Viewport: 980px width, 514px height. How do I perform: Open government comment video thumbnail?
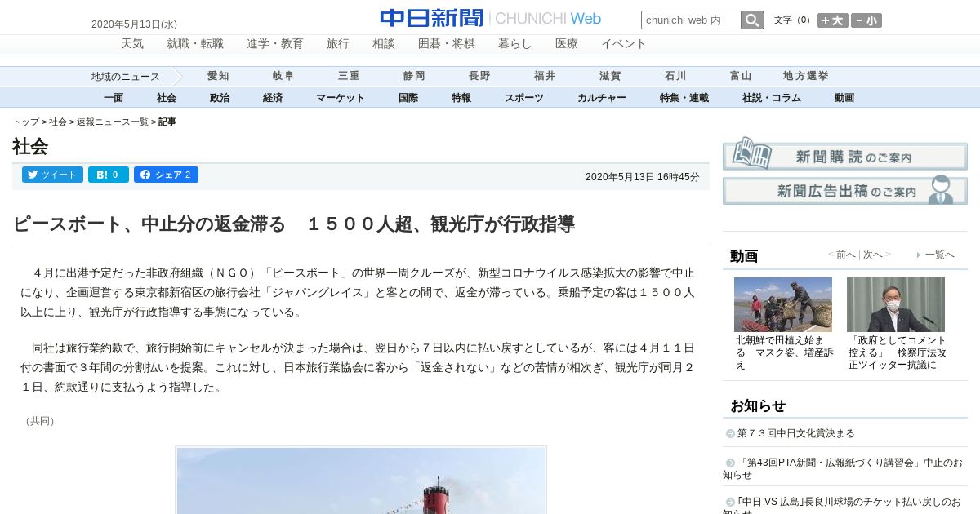896,304
